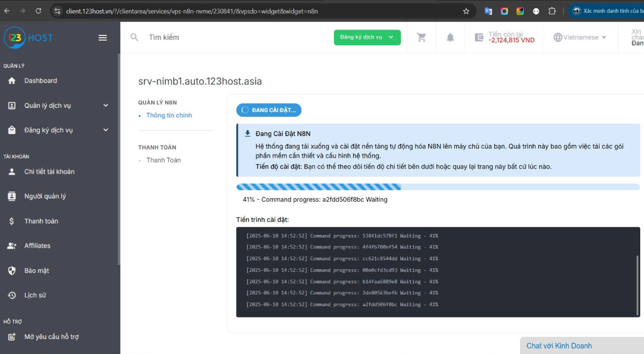Click log line with 4f4fb700ef54
This screenshot has height=354, width=644.
[342, 247]
